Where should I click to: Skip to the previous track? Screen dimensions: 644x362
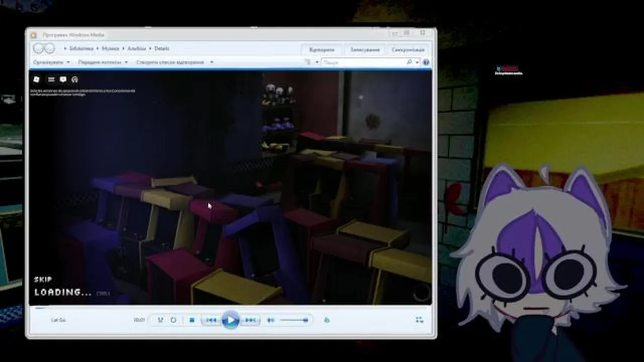[x=211, y=320]
